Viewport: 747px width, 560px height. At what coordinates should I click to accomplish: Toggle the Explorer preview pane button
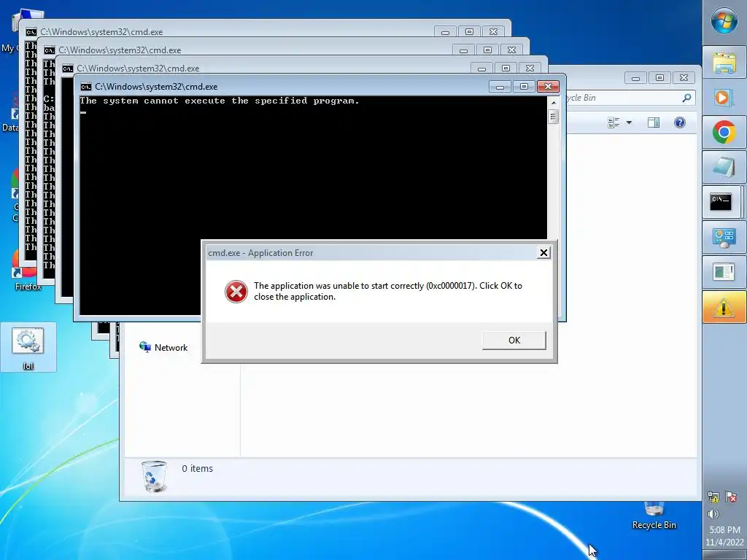coord(654,122)
